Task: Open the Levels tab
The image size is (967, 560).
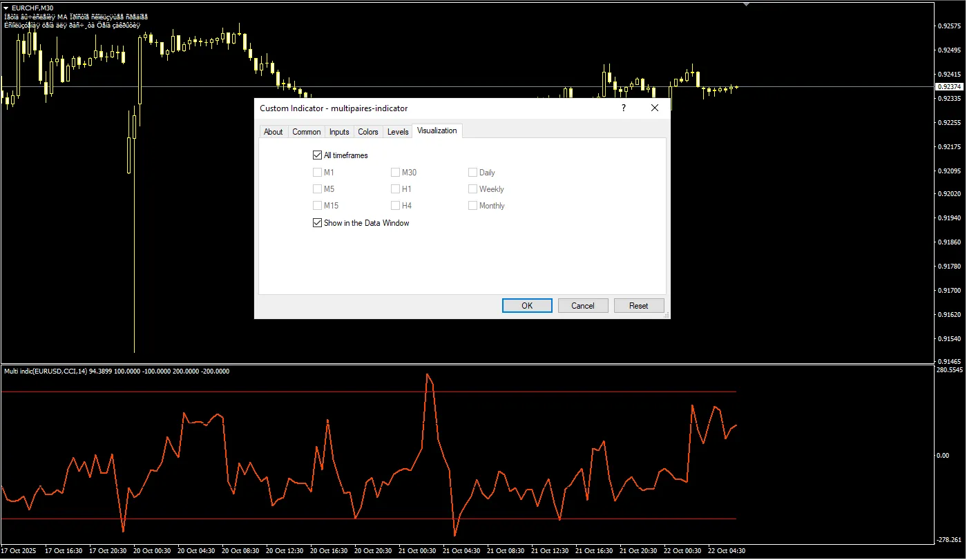Action: coord(398,132)
